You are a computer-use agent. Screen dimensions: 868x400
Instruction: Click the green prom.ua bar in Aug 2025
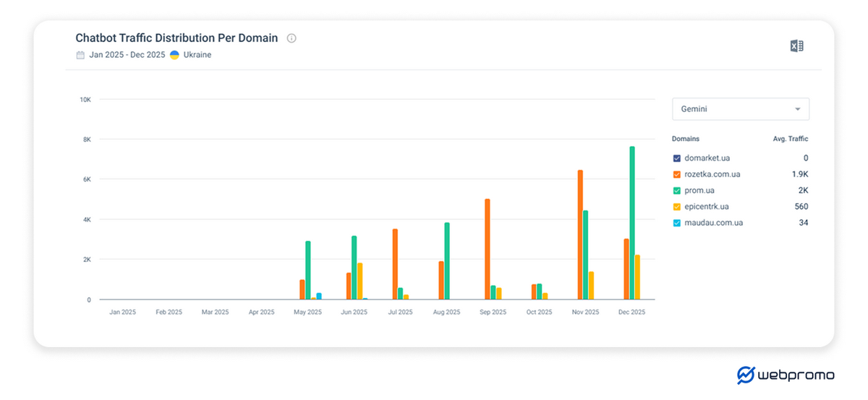[x=447, y=261]
